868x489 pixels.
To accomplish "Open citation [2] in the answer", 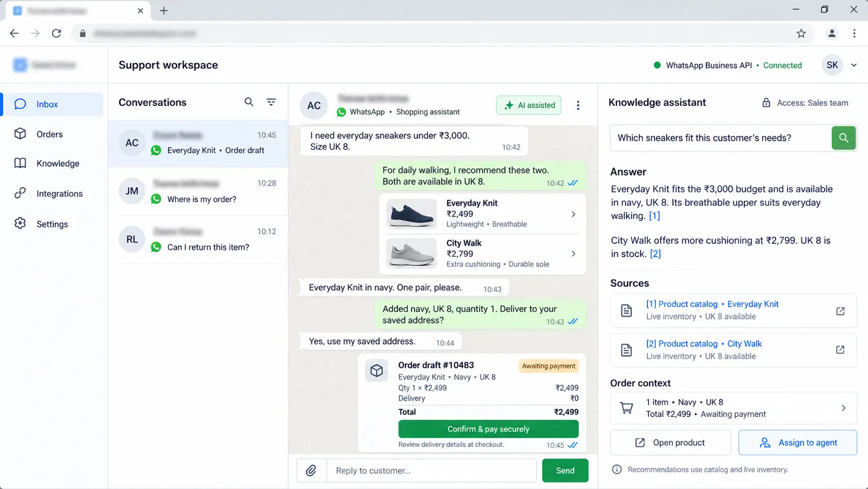I will [655, 254].
